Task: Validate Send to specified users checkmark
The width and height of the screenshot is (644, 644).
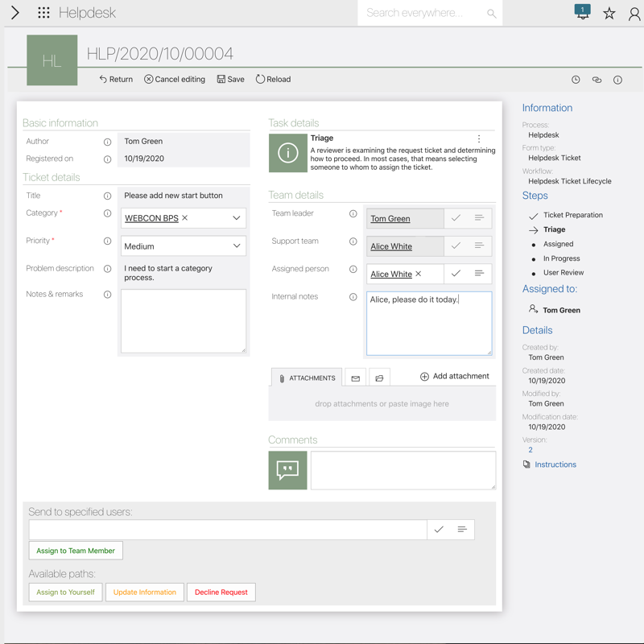Action: point(439,529)
